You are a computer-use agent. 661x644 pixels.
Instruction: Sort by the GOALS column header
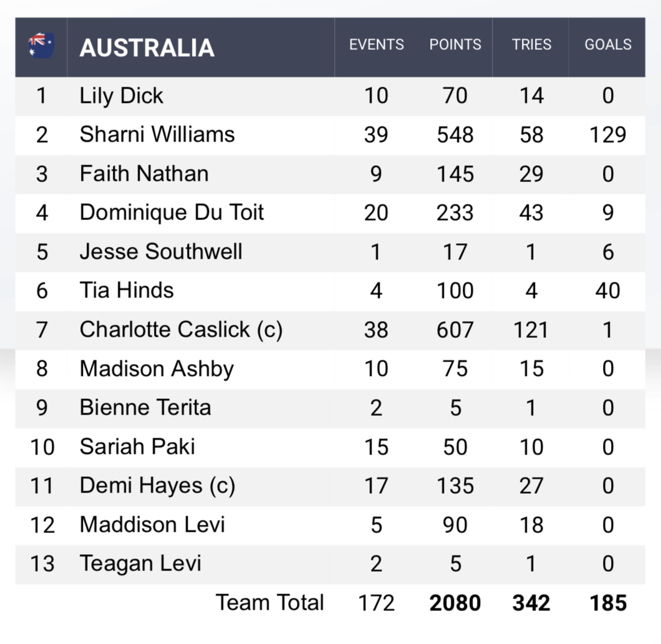pos(607,45)
